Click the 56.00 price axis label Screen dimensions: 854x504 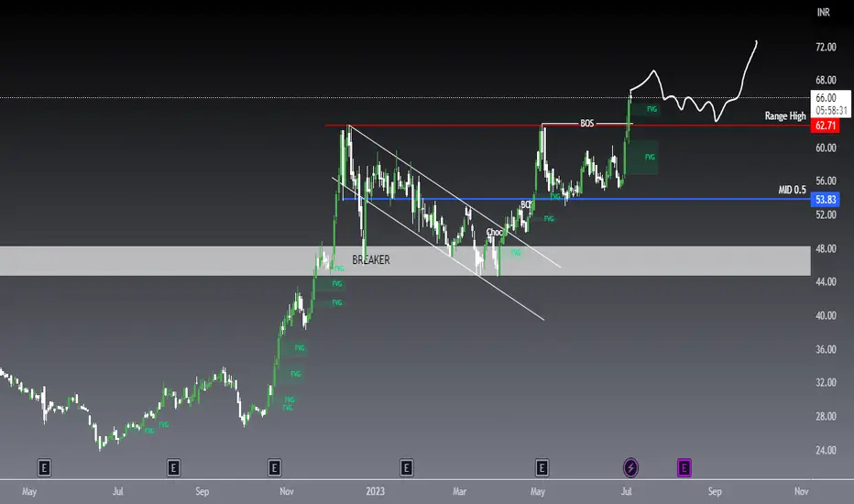[x=826, y=181]
